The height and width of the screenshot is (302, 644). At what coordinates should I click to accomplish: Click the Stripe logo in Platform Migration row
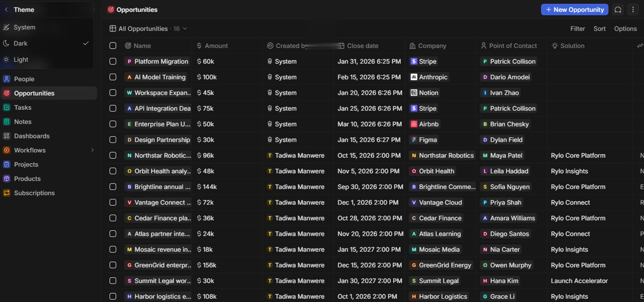[414, 62]
